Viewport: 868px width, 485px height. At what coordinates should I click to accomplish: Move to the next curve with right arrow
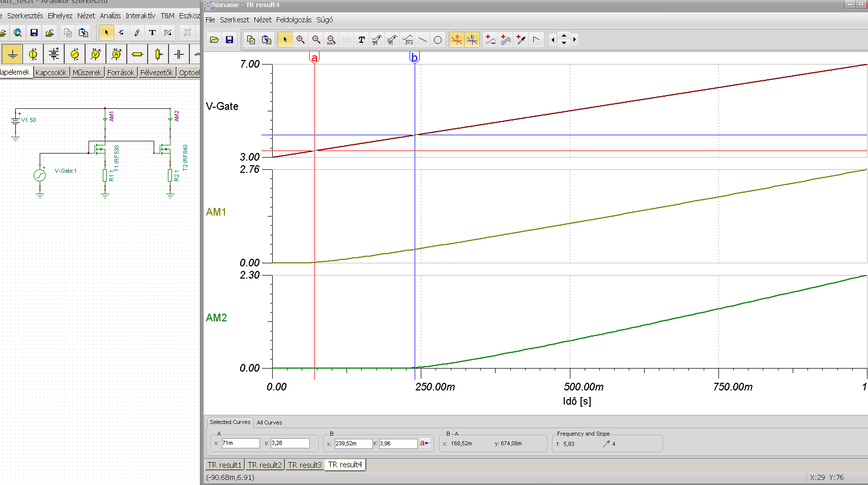[574, 40]
